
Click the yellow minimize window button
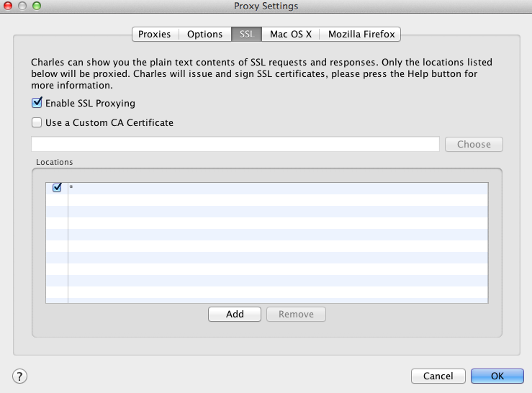tap(22, 6)
